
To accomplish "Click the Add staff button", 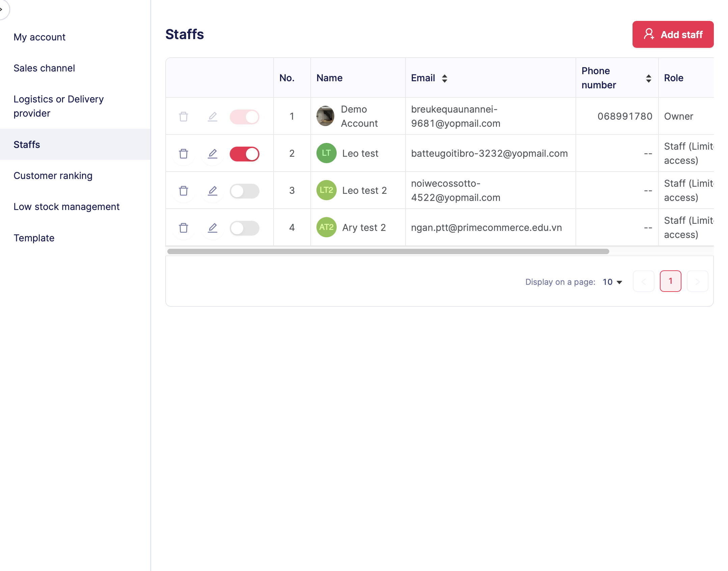I will pos(673,34).
